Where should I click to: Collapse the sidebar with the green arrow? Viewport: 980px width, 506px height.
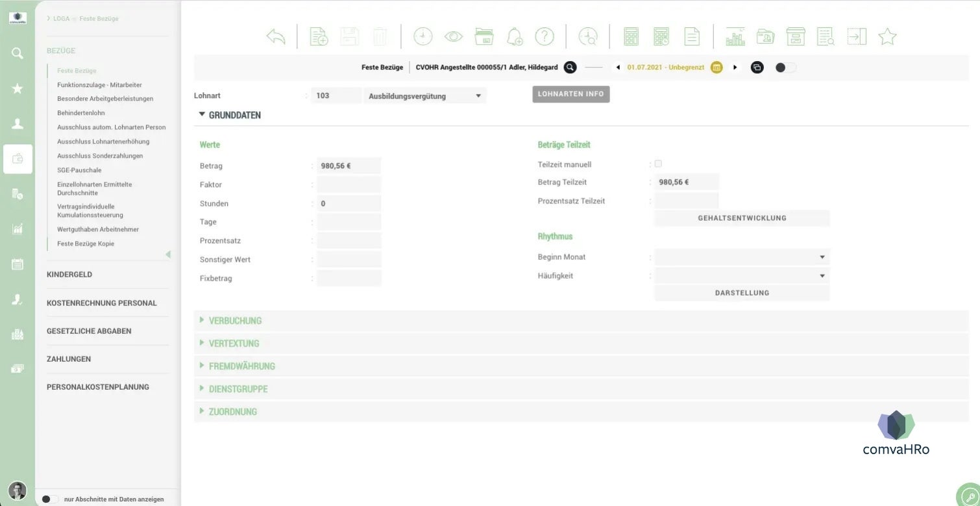(x=168, y=255)
